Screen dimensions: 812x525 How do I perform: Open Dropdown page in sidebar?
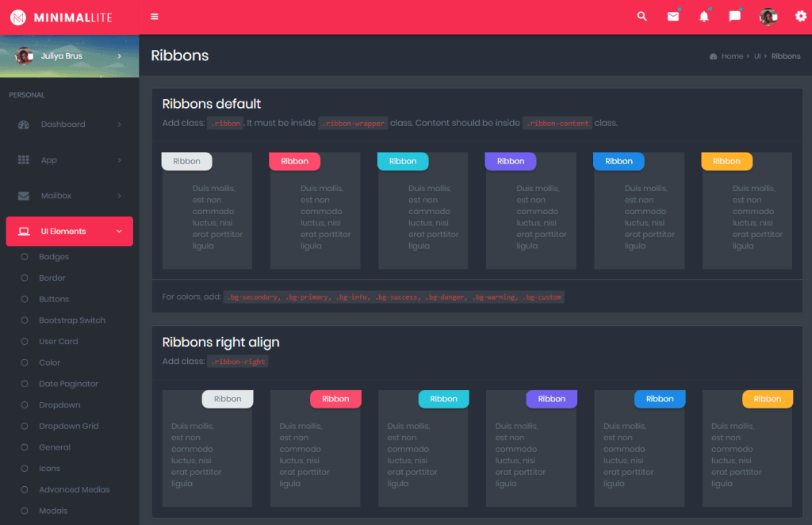59,405
